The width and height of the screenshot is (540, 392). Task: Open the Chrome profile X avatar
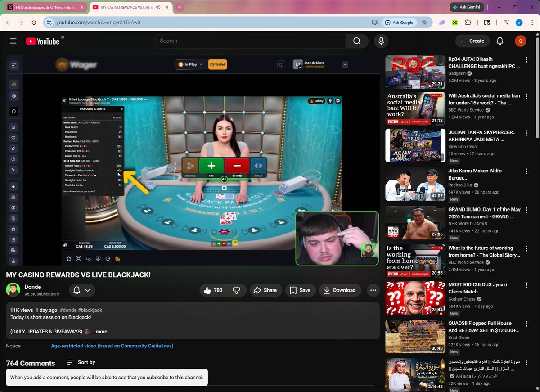pyautogui.click(x=519, y=23)
